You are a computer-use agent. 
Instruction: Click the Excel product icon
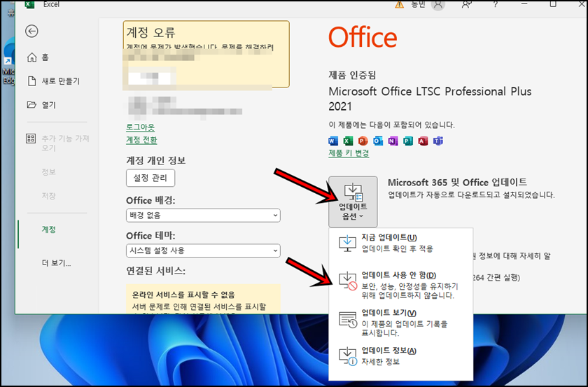(348, 141)
